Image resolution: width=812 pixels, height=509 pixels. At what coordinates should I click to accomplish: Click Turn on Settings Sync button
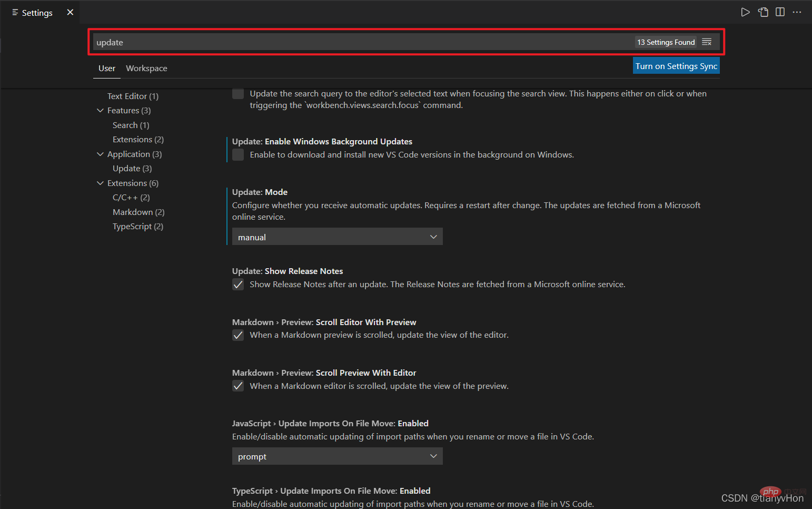click(x=676, y=66)
